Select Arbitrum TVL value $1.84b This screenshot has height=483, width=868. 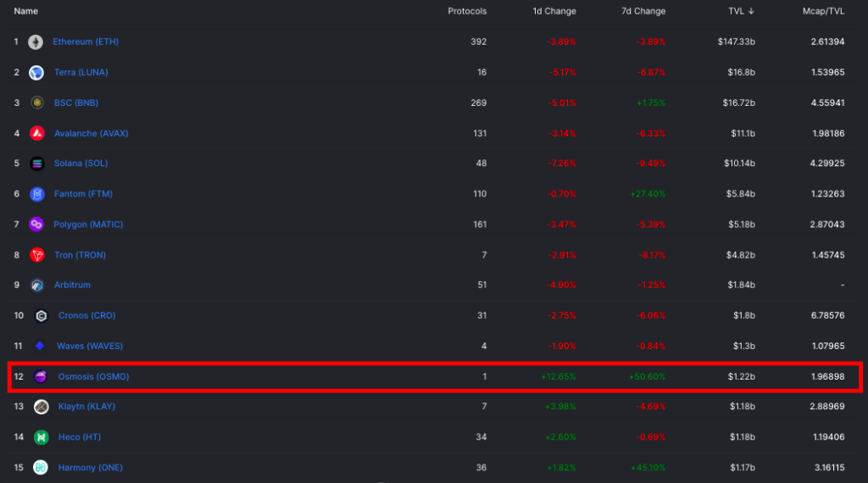741,285
